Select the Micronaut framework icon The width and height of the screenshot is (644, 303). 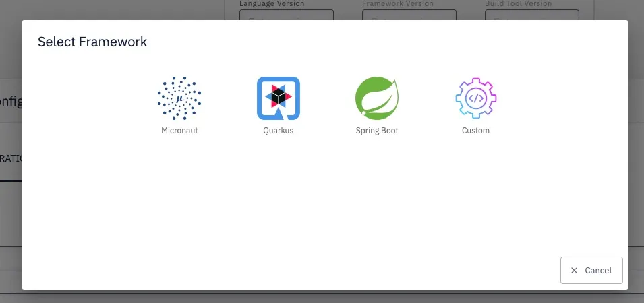pyautogui.click(x=179, y=98)
